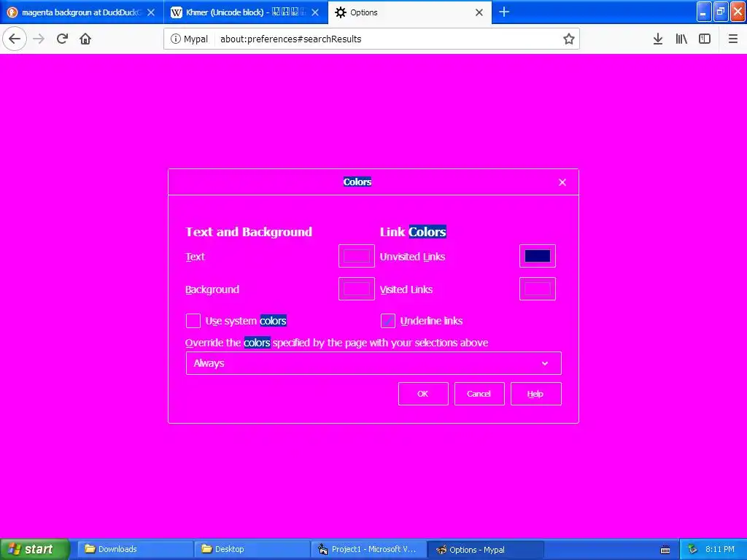Close the magenta background DuckDuckGo tab
This screenshot has width=747, height=560.
click(151, 12)
